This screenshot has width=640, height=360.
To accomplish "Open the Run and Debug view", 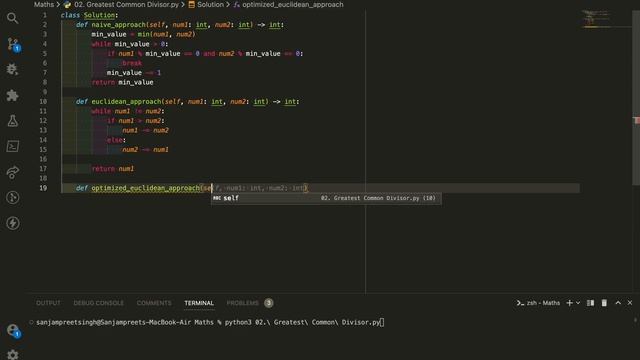I will point(13,69).
